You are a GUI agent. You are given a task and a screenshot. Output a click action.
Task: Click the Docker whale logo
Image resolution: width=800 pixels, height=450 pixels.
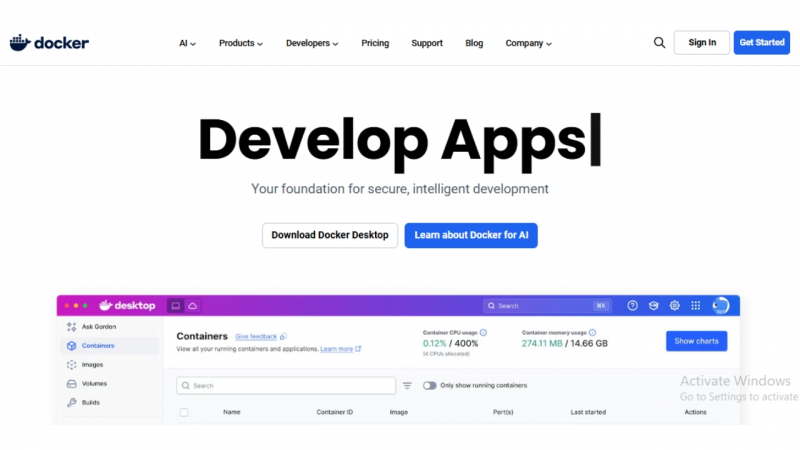(x=49, y=43)
